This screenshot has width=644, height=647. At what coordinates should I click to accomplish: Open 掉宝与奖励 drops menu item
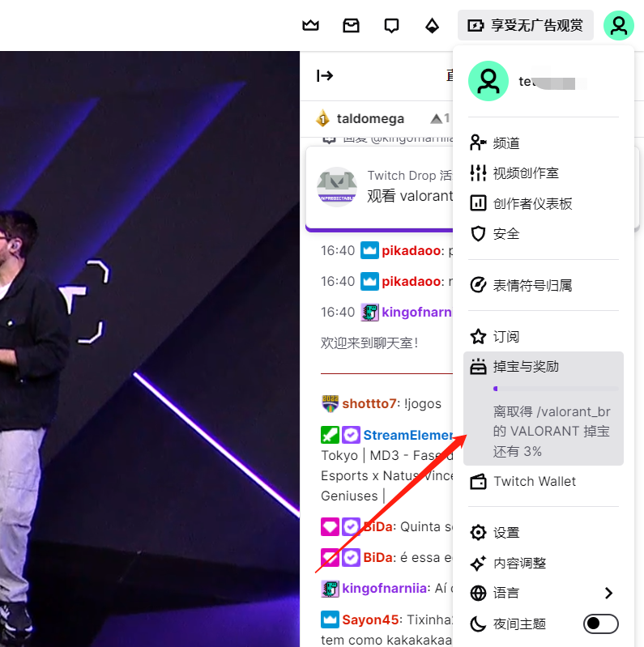coord(544,408)
